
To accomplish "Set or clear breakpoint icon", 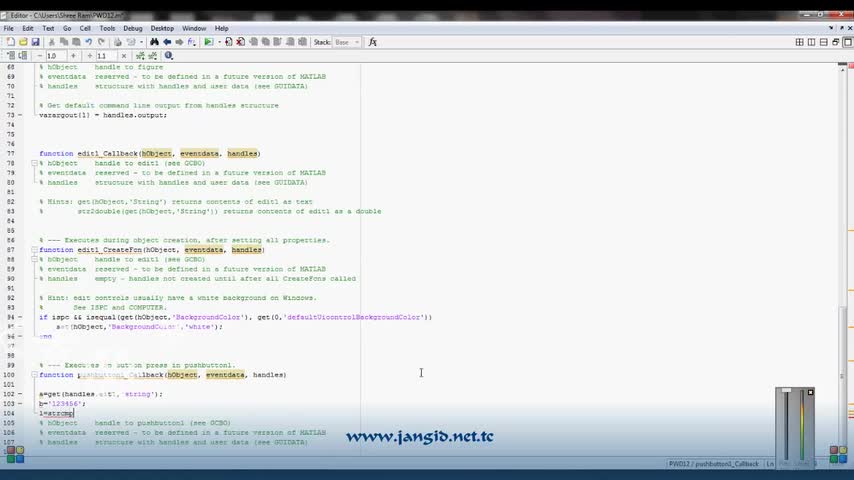I will (228, 42).
